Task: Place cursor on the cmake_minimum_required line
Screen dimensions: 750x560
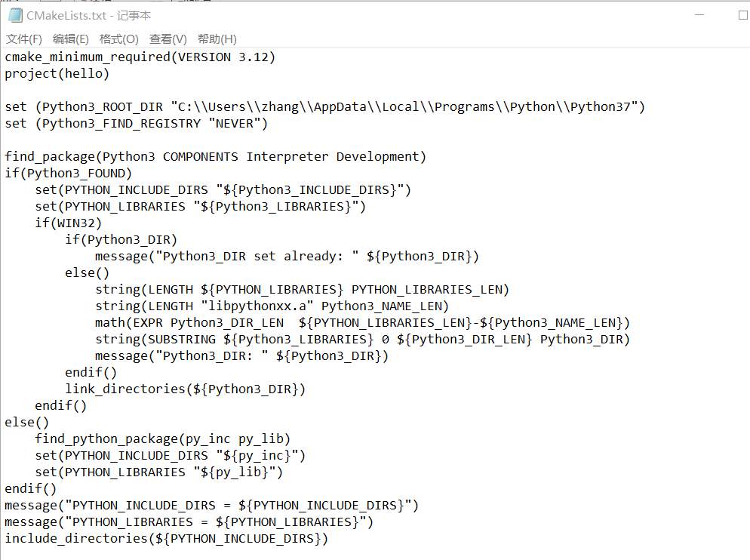Action: [140, 57]
